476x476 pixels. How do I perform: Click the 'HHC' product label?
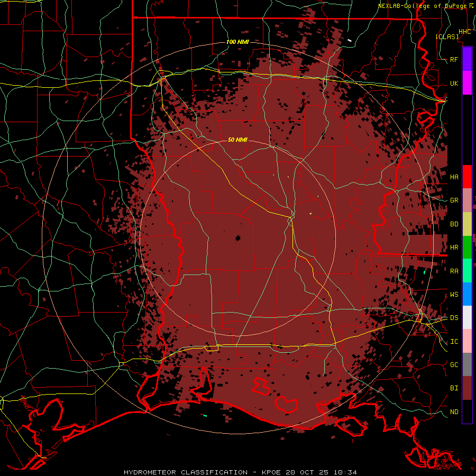(x=464, y=32)
